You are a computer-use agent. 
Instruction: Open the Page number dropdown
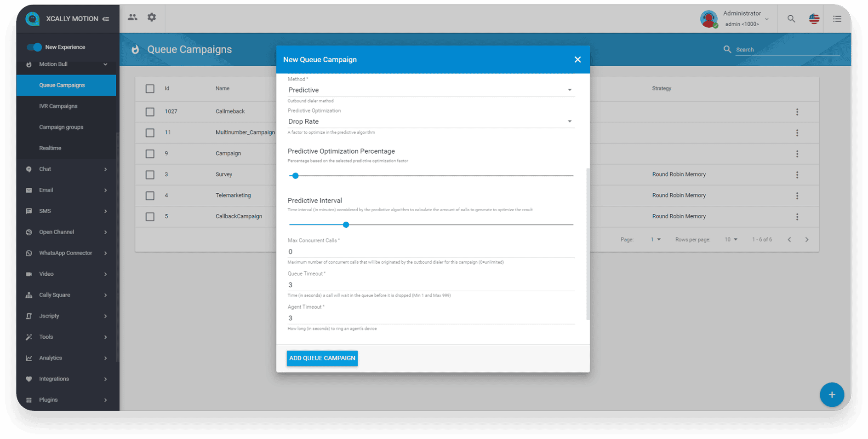pos(656,240)
